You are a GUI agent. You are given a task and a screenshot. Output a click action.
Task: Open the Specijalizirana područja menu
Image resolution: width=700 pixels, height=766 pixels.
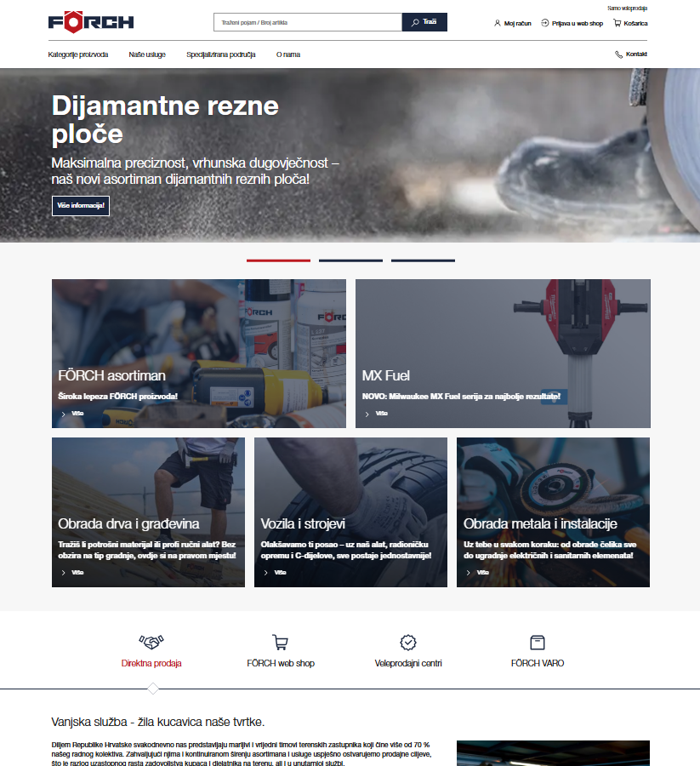click(x=220, y=54)
